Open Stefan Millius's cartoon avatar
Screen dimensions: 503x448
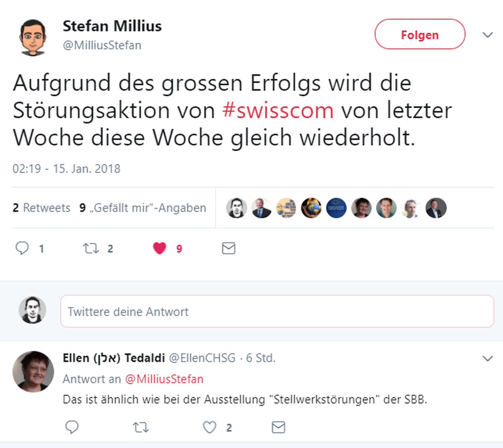click(x=32, y=37)
